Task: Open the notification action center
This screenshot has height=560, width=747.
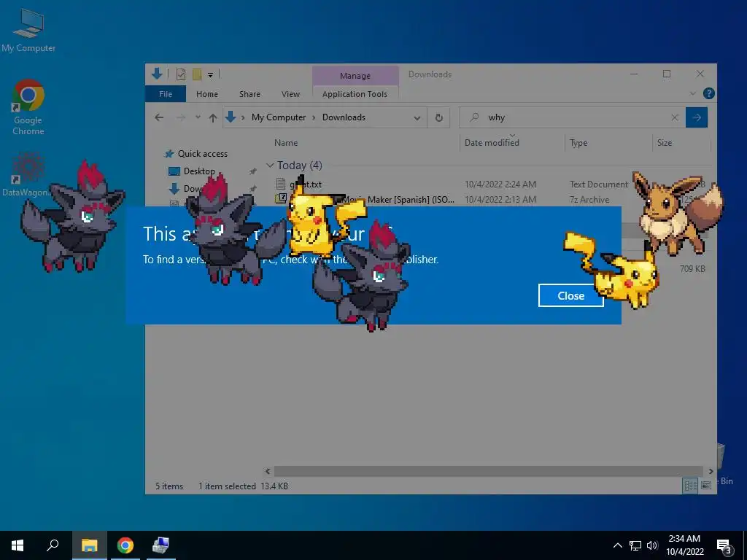Action: coord(724,546)
